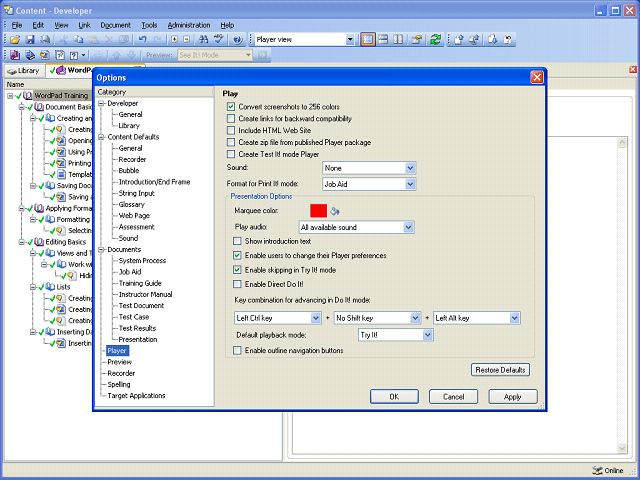Select Preview in Category tree
The height and width of the screenshot is (480, 640).
coord(119,362)
